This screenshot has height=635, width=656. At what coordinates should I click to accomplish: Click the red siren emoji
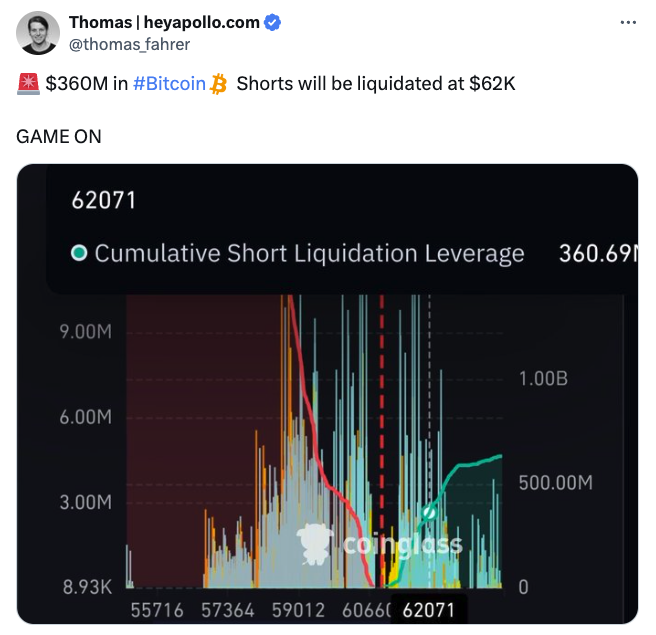tap(28, 84)
